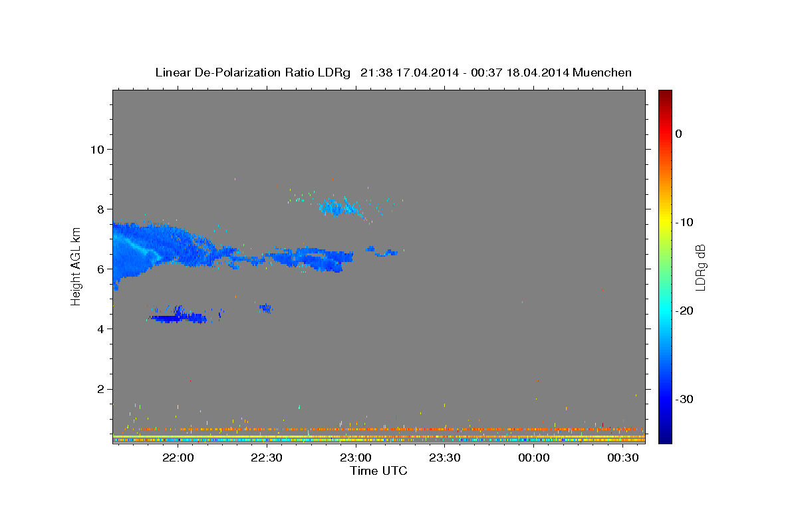Click the '23:00' time axis label

[356, 458]
